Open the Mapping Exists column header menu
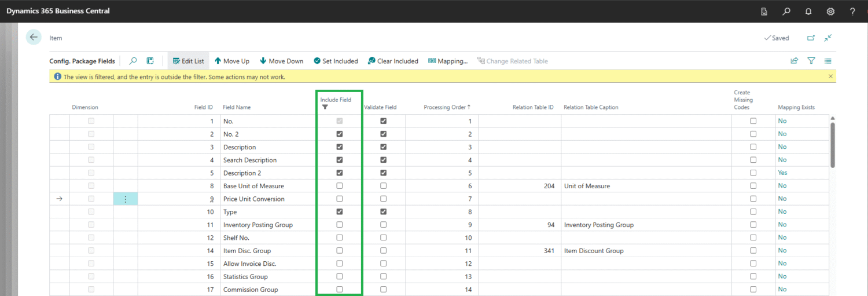 (x=796, y=107)
